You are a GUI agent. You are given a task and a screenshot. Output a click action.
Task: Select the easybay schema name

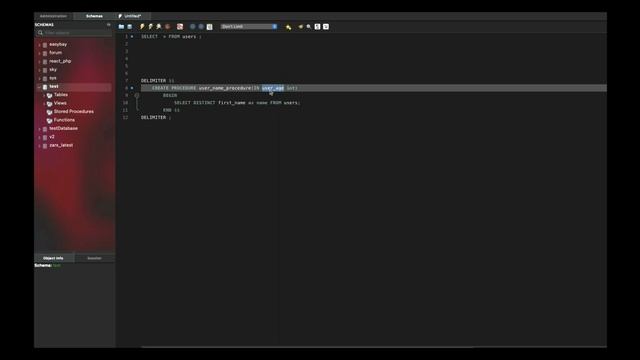[58, 44]
